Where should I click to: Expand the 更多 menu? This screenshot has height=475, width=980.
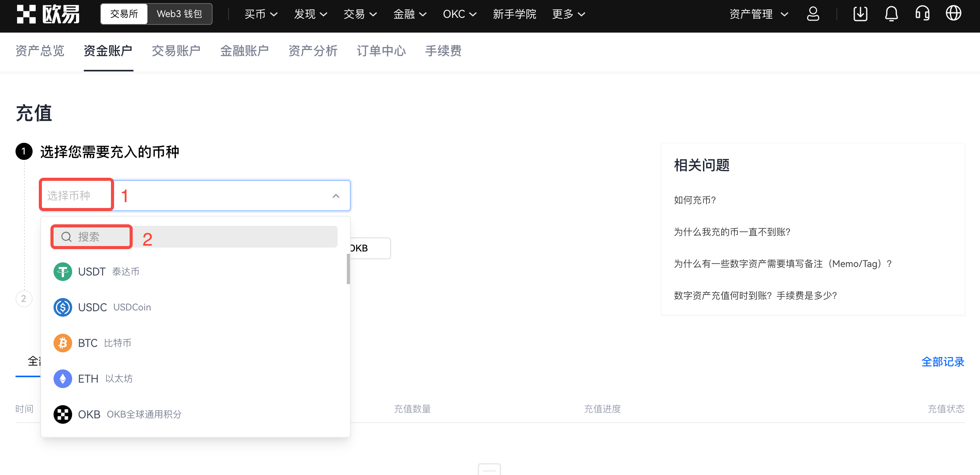tap(569, 14)
